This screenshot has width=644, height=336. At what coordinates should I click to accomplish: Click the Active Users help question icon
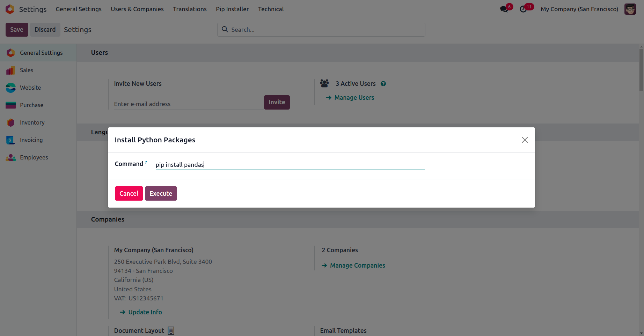point(383,84)
